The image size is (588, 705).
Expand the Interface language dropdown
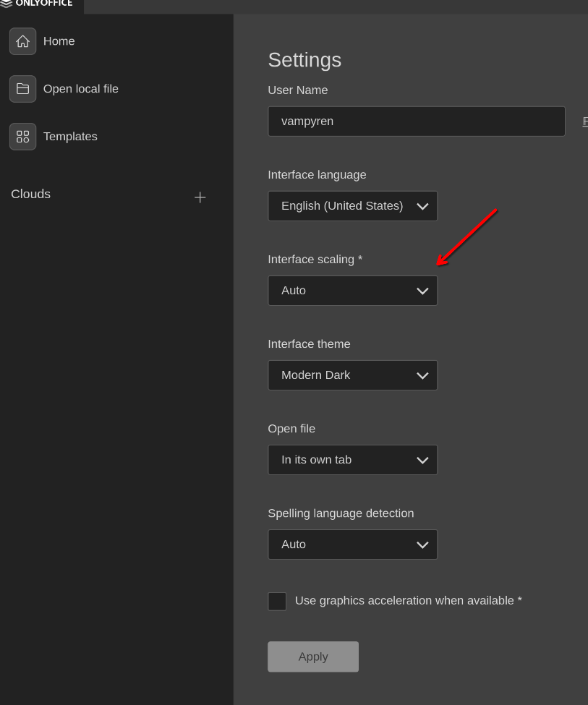click(x=352, y=206)
